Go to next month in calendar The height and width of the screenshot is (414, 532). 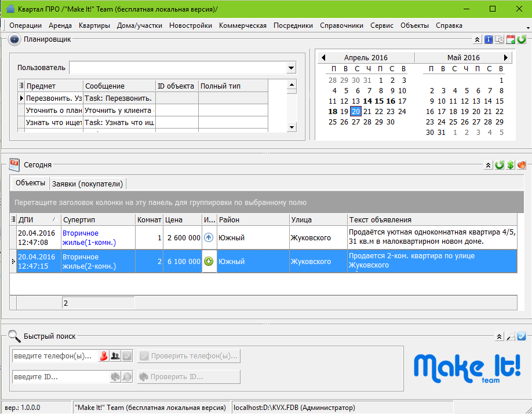[506, 58]
